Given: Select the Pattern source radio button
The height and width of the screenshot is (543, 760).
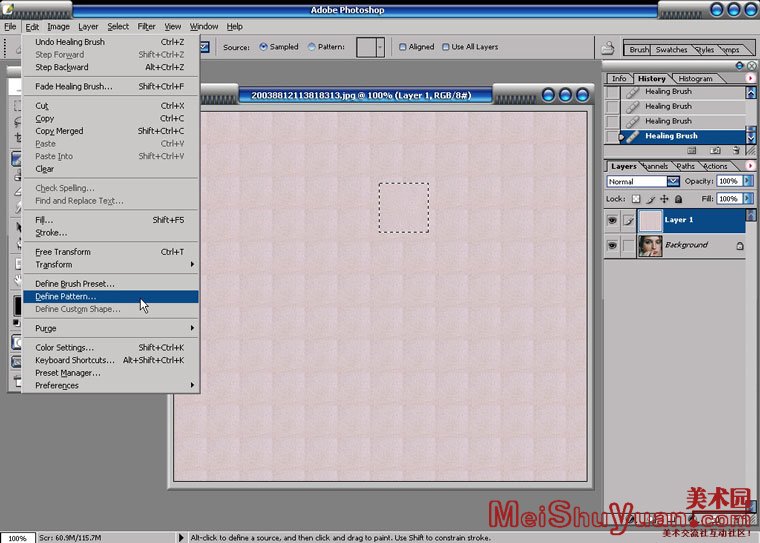Looking at the screenshot, I should pos(312,47).
